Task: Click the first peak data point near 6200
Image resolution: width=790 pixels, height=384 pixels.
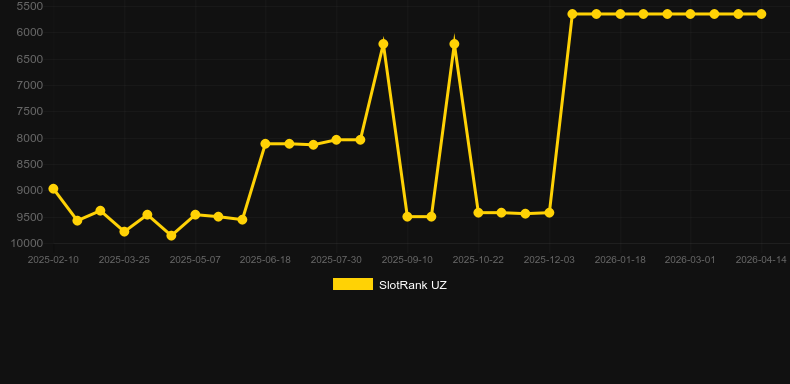Action: (x=383, y=44)
